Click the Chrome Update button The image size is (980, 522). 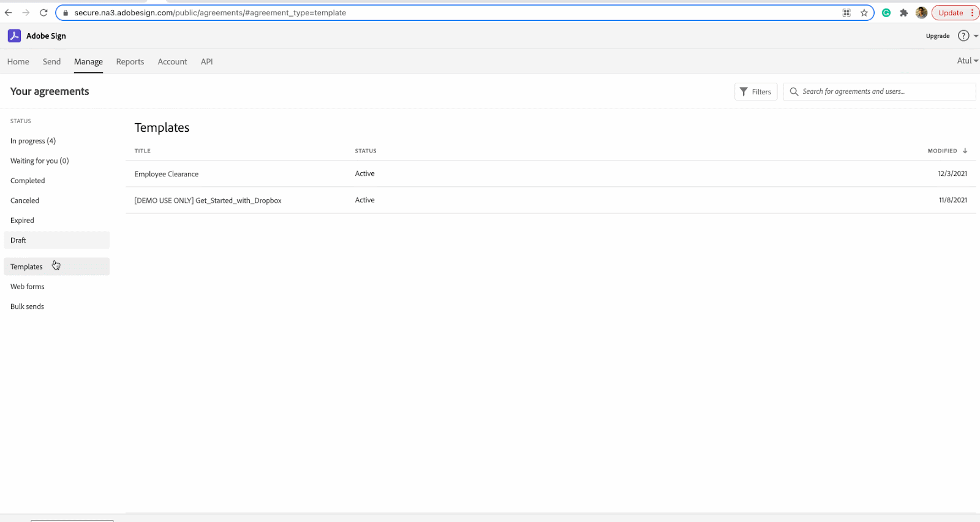click(951, 13)
